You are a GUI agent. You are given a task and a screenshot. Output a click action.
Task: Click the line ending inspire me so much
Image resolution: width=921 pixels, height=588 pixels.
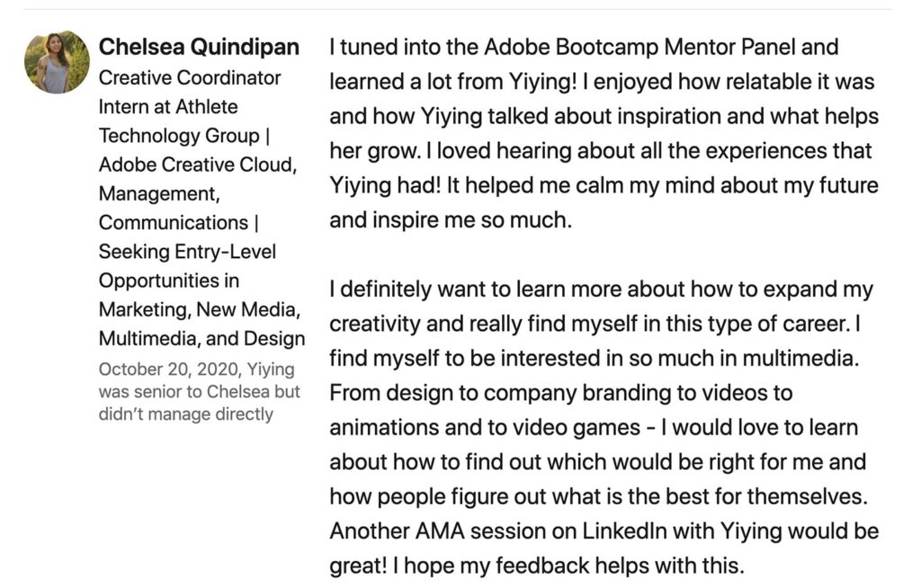point(451,219)
